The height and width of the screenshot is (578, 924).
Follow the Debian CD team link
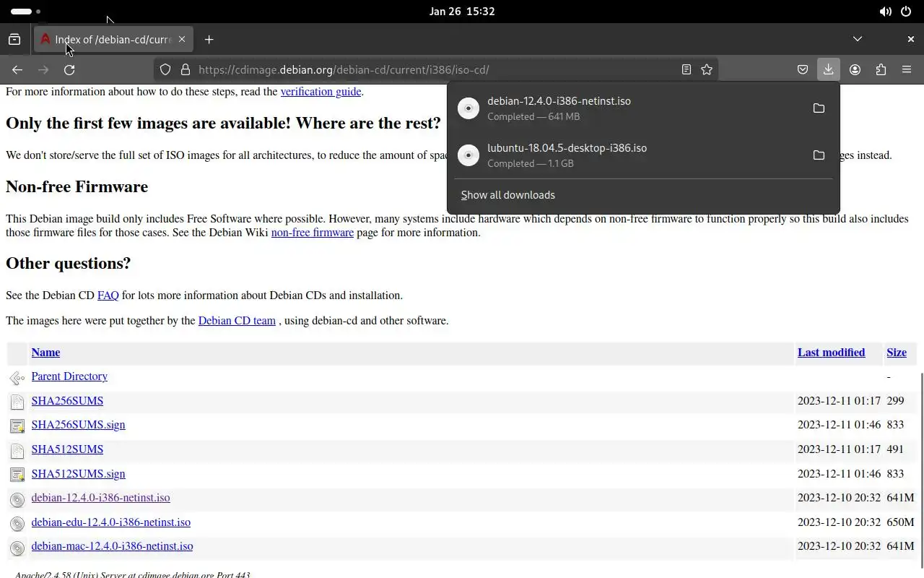[237, 321]
